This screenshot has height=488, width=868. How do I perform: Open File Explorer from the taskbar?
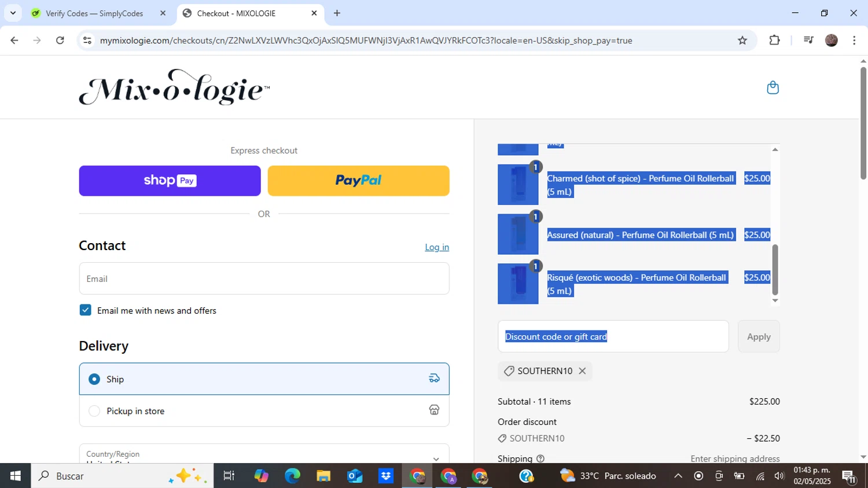coord(323,476)
